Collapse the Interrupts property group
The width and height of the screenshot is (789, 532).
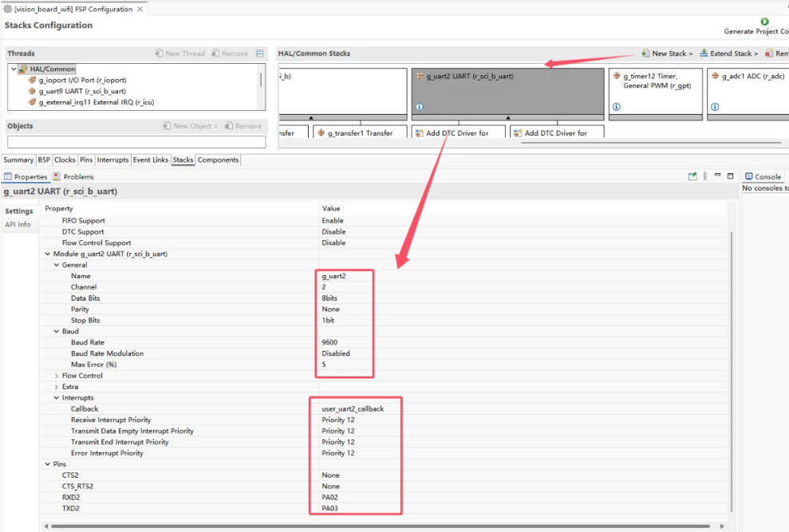(x=57, y=398)
